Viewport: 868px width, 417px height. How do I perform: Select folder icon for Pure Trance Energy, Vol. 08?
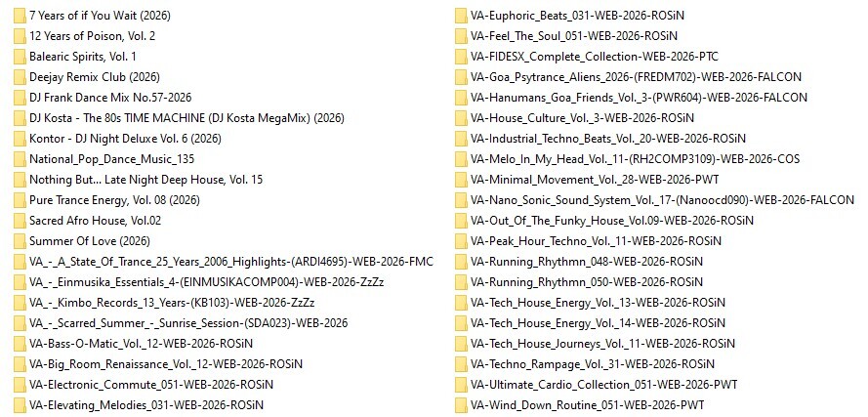coord(20,200)
